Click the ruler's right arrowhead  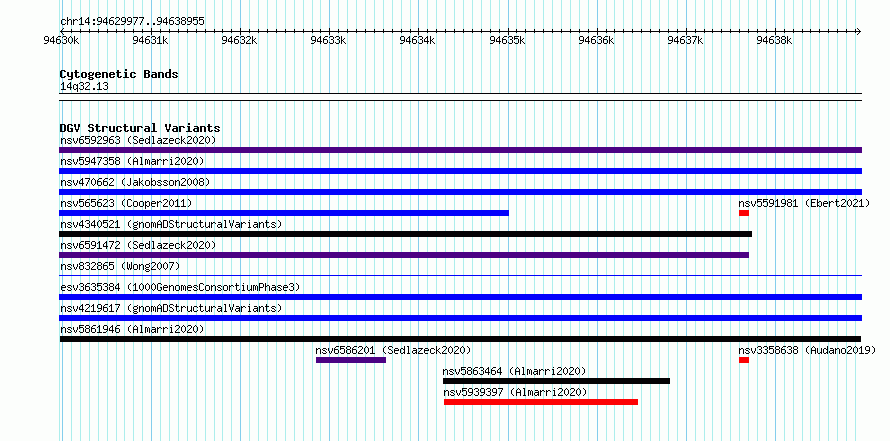(858, 31)
